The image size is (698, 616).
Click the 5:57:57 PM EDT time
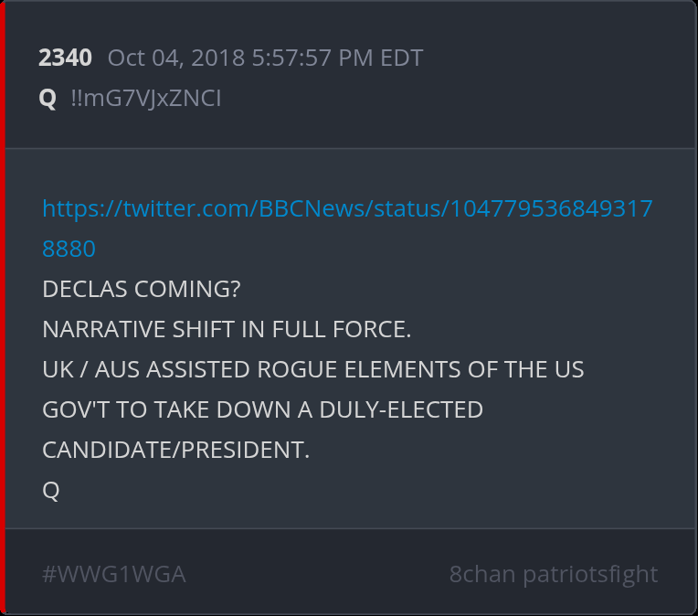point(337,58)
